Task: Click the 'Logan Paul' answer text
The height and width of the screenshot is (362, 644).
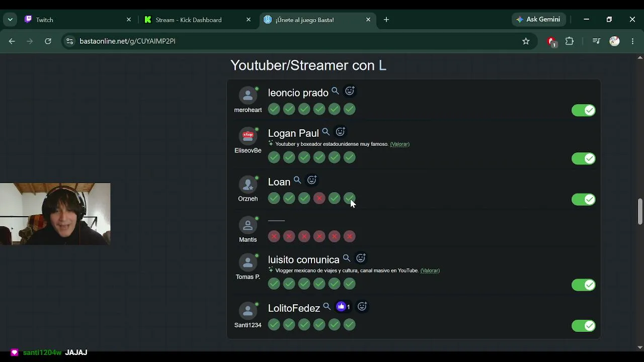Action: pos(293,133)
